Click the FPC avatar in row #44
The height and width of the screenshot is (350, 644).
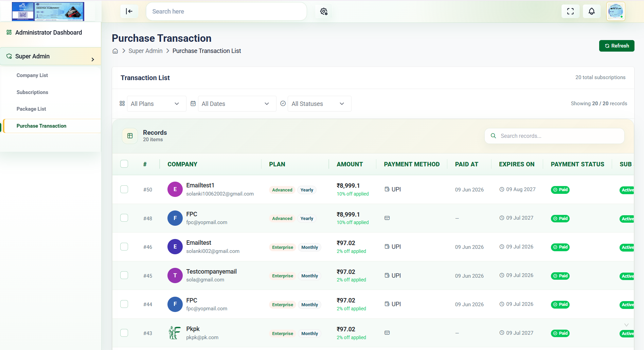[175, 304]
